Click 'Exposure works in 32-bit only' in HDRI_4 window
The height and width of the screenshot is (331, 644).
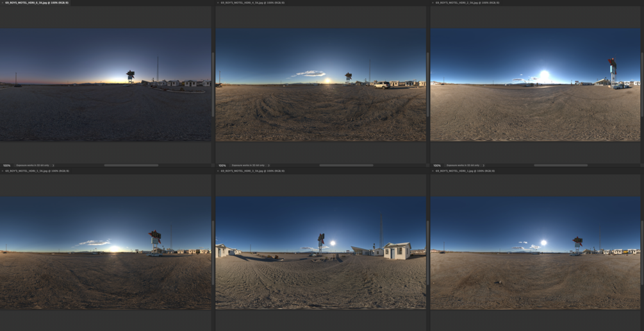point(247,165)
